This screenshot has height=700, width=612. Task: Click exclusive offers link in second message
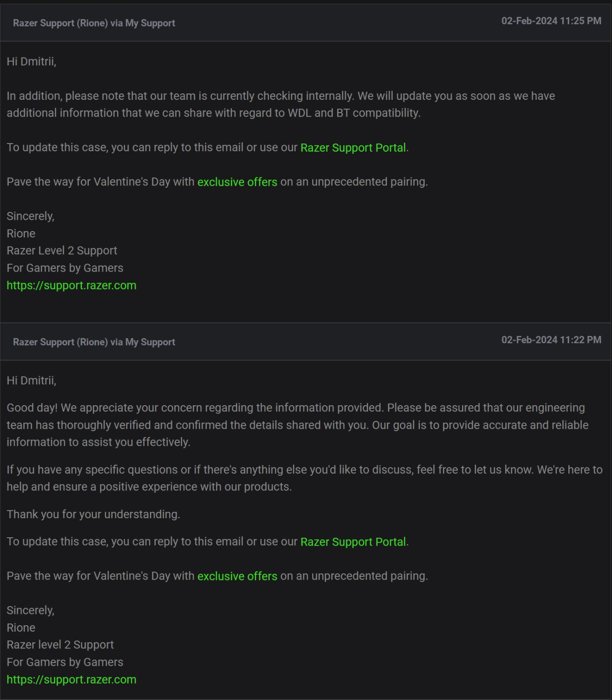(x=237, y=576)
